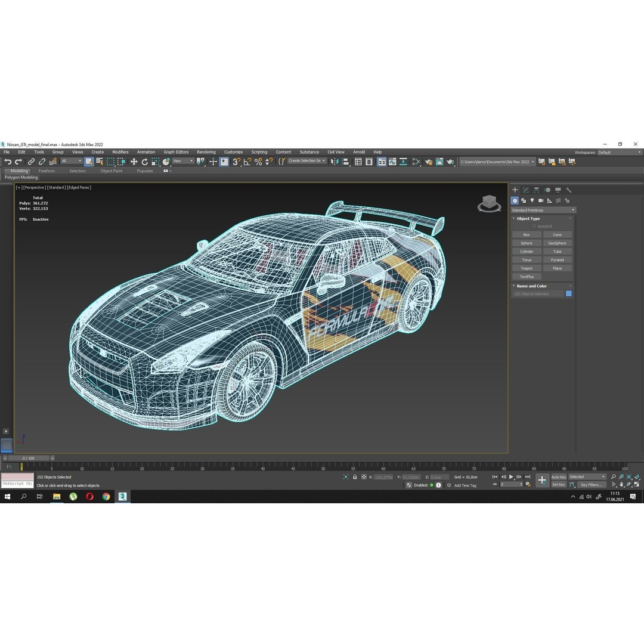This screenshot has width=644, height=644.
Task: Toggle the Window/Crossing selection mode
Action: coord(121,162)
